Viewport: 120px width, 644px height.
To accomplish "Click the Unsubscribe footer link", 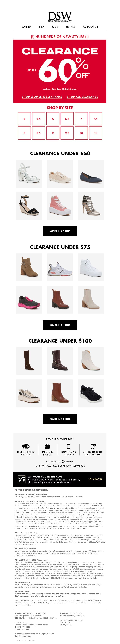I will point(65,622).
